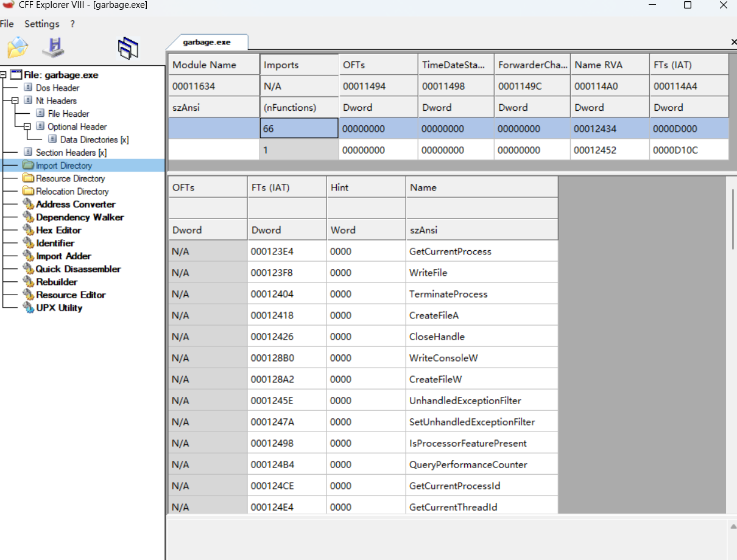Click the 0000D10C FTs cell
This screenshot has height=560, width=737.
(x=689, y=150)
